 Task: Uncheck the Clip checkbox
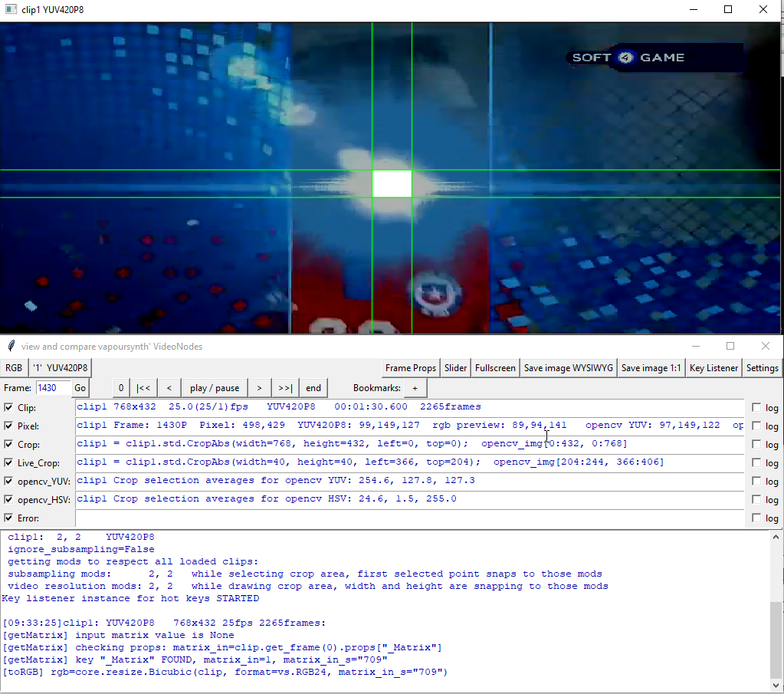8,407
